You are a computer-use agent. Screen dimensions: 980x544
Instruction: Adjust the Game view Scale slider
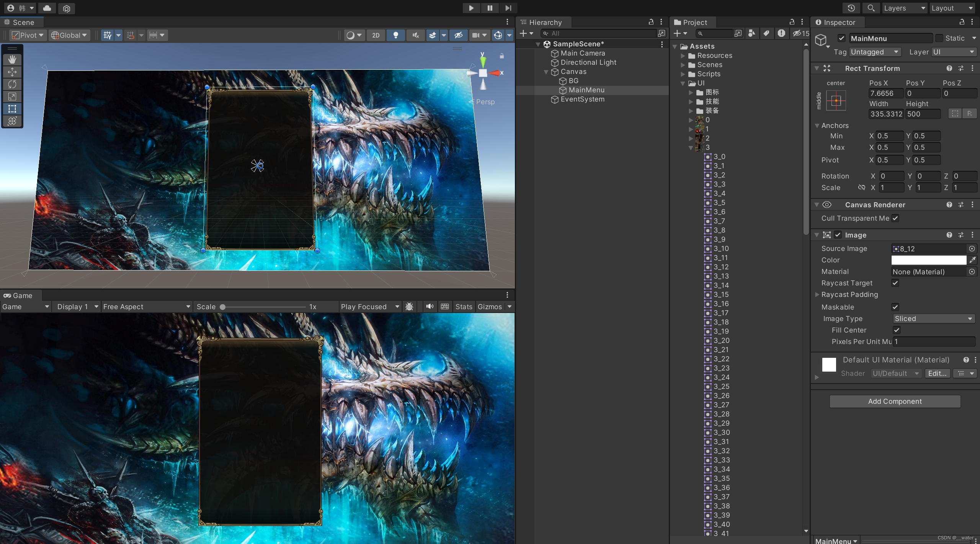pyautogui.click(x=264, y=307)
